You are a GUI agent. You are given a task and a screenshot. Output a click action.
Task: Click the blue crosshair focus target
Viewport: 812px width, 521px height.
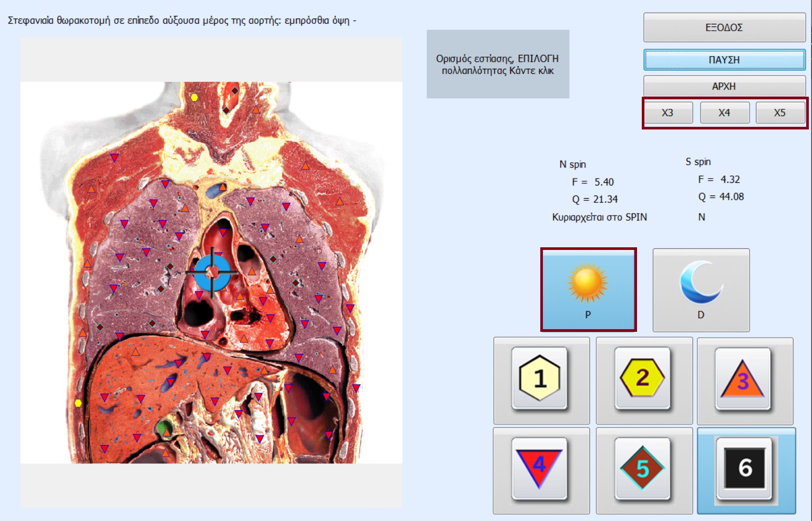213,272
